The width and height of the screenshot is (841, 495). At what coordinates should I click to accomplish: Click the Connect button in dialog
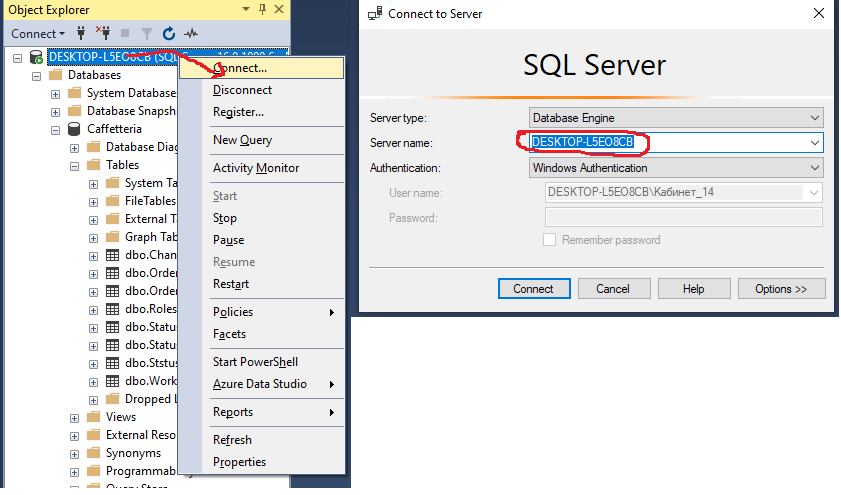pyautogui.click(x=534, y=289)
